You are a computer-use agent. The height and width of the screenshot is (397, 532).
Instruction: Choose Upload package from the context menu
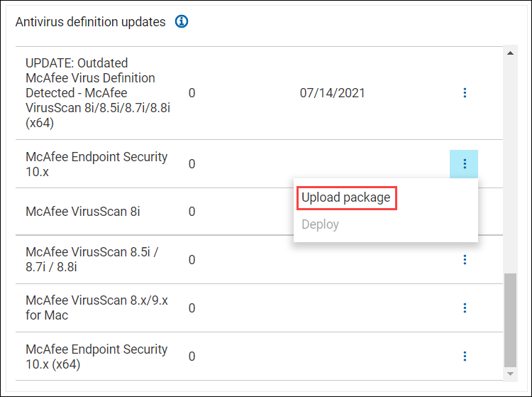(x=345, y=197)
